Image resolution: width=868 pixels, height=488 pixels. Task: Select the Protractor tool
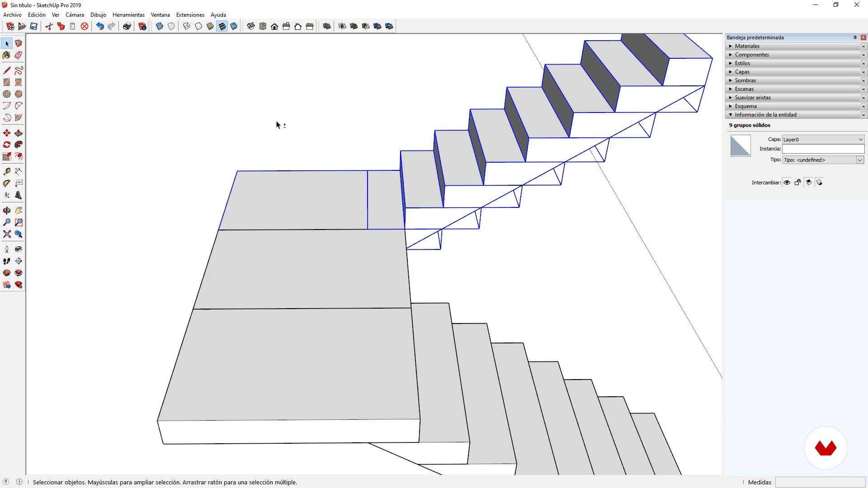tap(7, 183)
